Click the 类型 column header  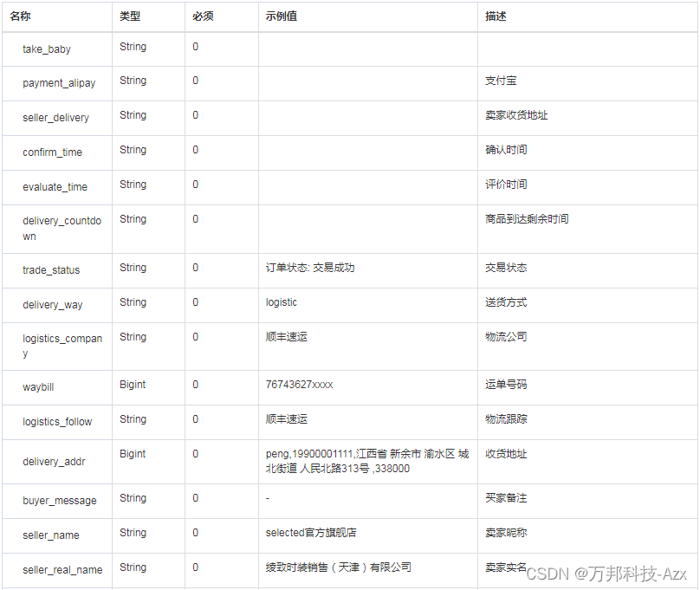click(130, 16)
